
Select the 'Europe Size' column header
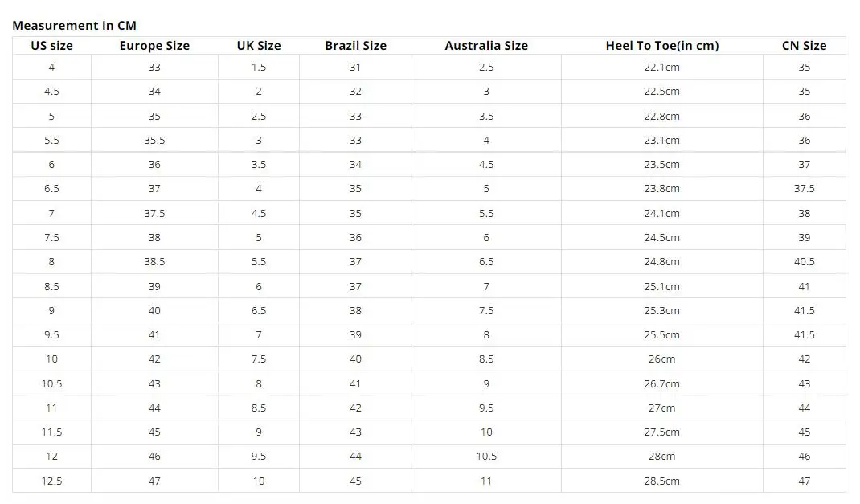(x=154, y=46)
